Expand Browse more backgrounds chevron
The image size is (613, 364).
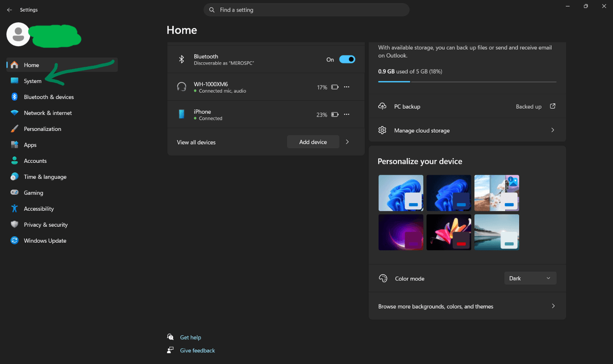553,306
